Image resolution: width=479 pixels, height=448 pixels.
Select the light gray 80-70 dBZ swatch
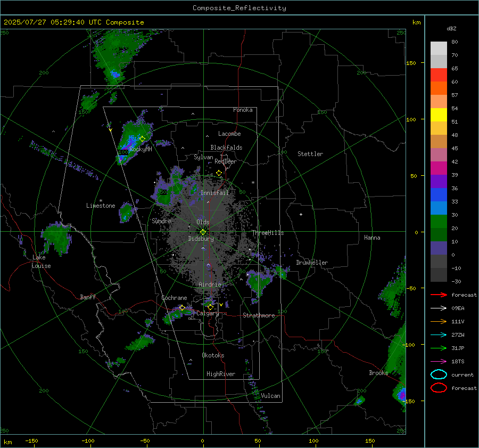coord(439,48)
